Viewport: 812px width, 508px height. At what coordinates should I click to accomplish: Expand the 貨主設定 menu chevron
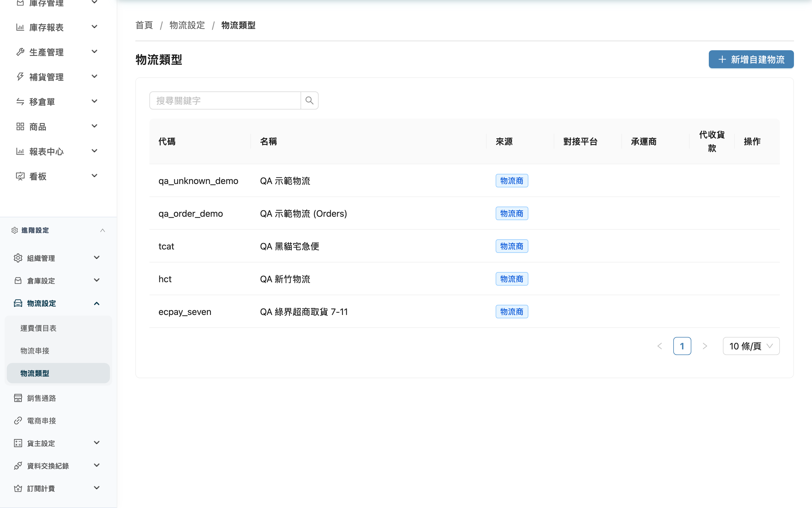point(97,443)
